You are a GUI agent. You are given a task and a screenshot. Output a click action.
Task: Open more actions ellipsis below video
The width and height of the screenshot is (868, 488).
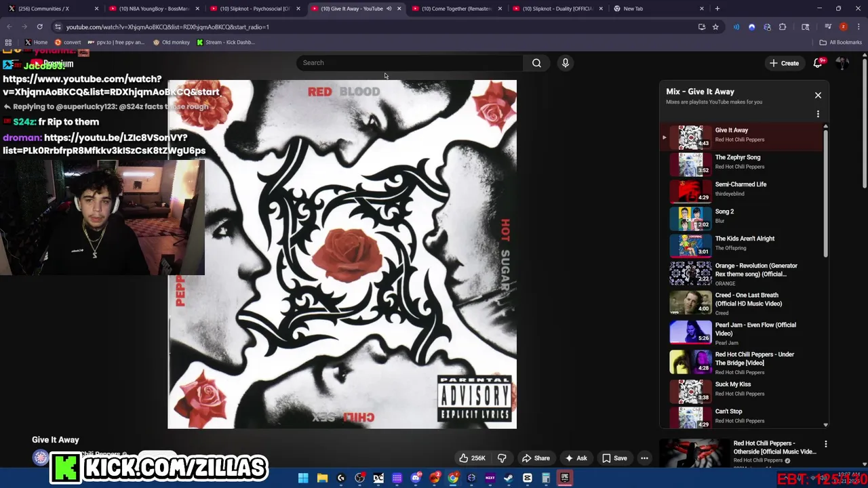(x=644, y=458)
